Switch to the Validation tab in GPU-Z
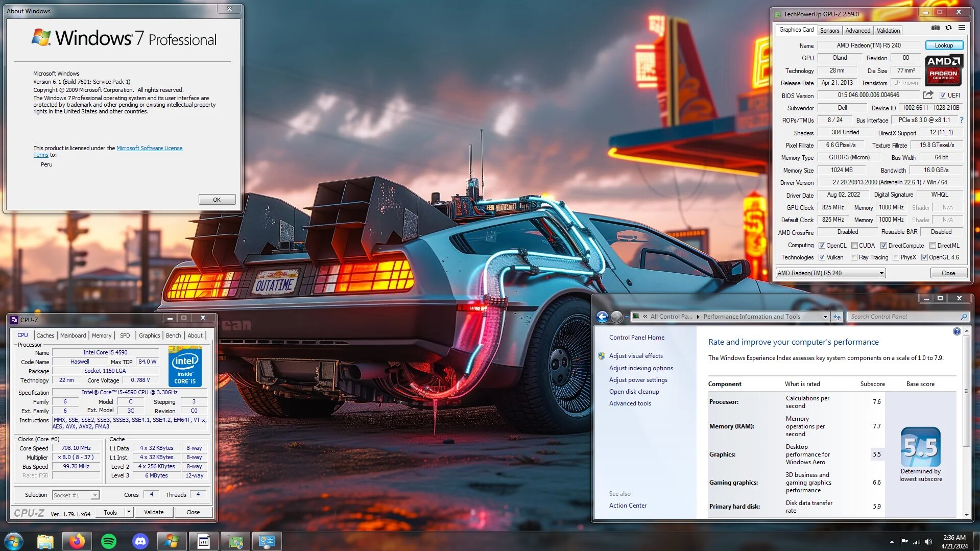This screenshot has width=980, height=551. tap(888, 31)
